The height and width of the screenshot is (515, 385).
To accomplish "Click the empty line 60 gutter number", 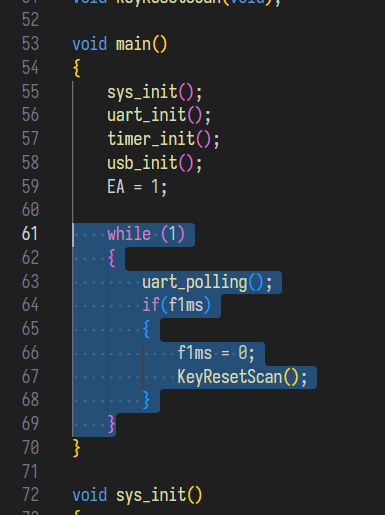I will coord(30,210).
